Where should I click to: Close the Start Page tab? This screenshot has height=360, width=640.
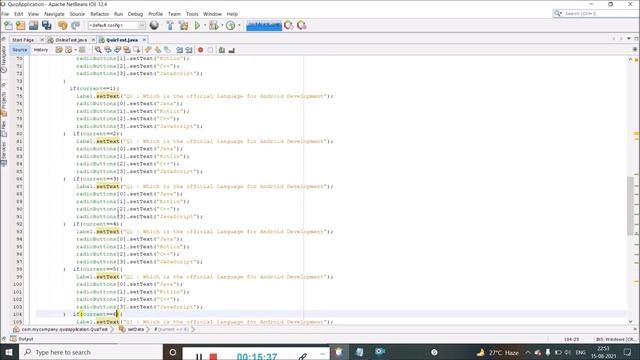(42, 40)
